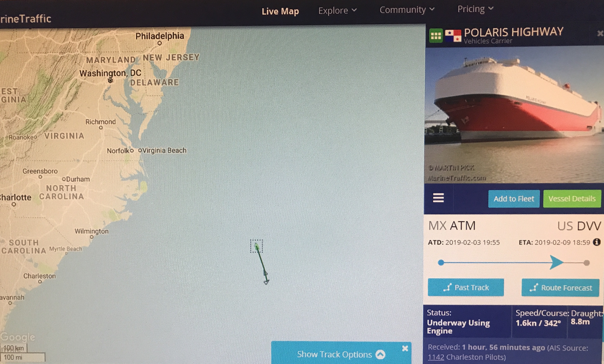Open the hamburger menu in vessel panel
This screenshot has height=364, width=604.
(438, 198)
